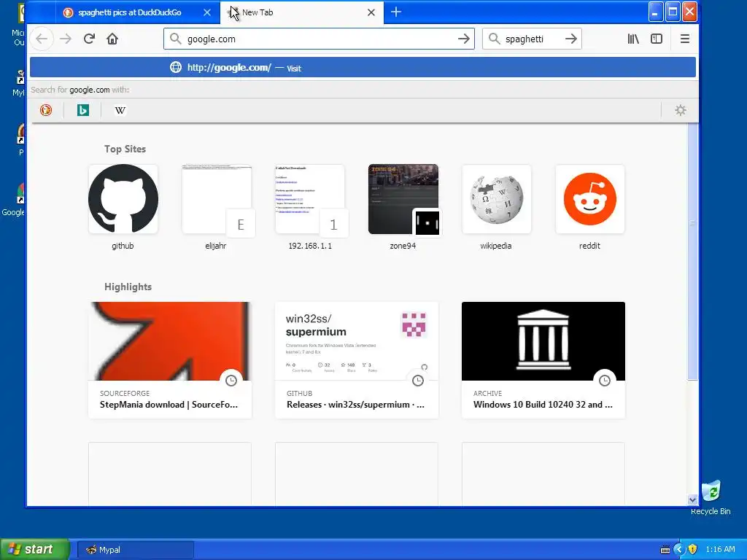Visit the http://google.com/ suggestion
The width and height of the screenshot is (747, 560).
click(363, 68)
